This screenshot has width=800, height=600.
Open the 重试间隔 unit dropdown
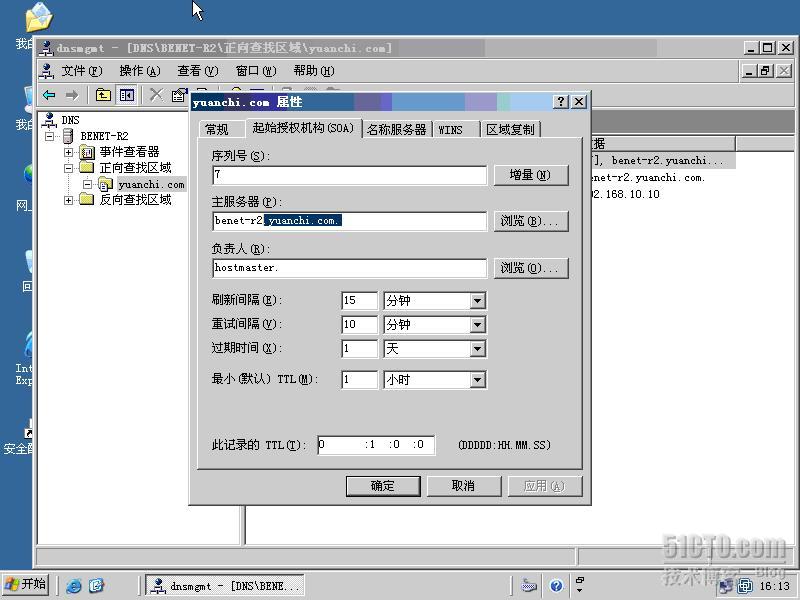point(477,324)
